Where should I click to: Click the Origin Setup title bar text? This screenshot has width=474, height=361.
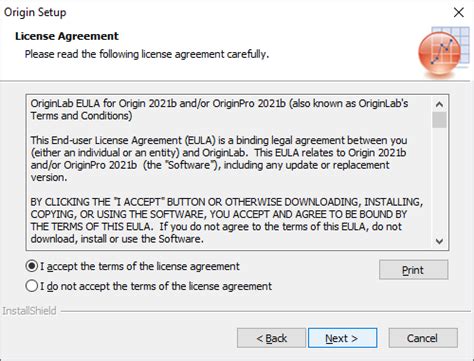tap(35, 12)
